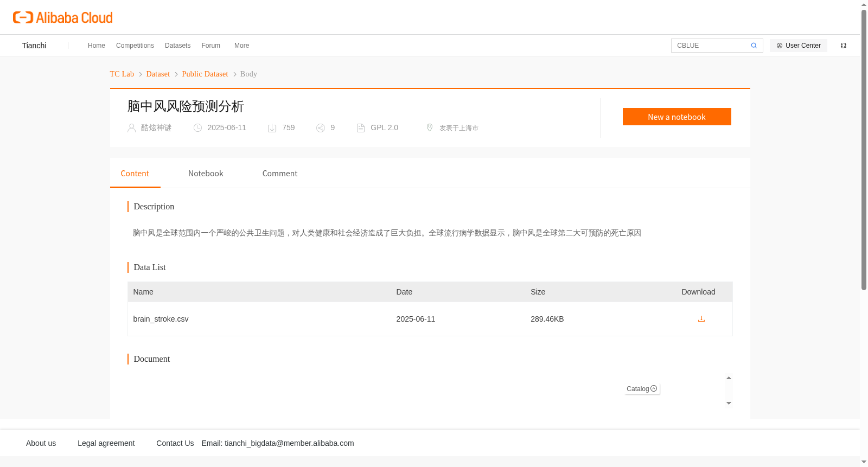868x467 pixels.
Task: Open the Competitions menu
Action: coord(135,46)
